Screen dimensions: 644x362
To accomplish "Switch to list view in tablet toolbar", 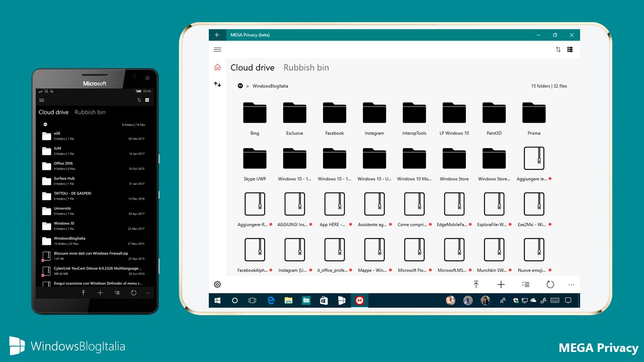I will 570,50.
